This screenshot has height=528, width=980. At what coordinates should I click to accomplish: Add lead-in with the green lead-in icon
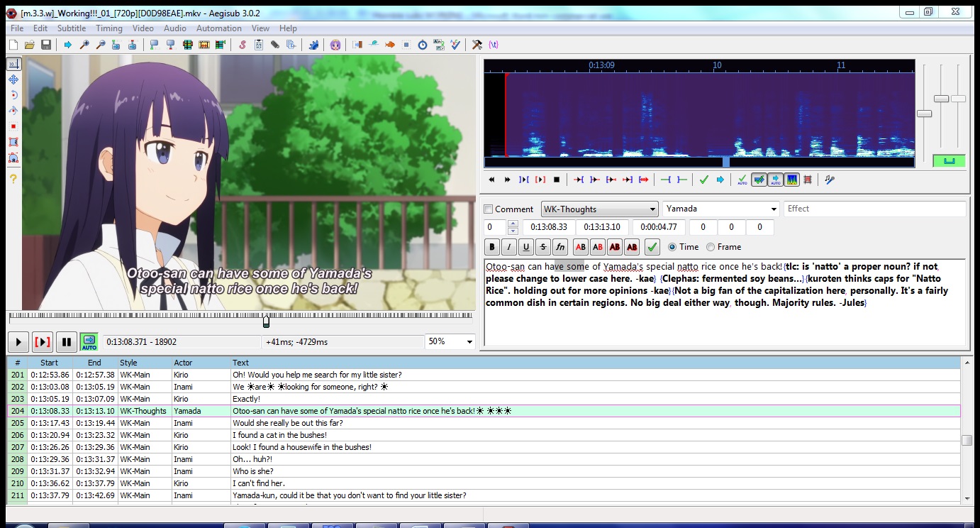(666, 180)
